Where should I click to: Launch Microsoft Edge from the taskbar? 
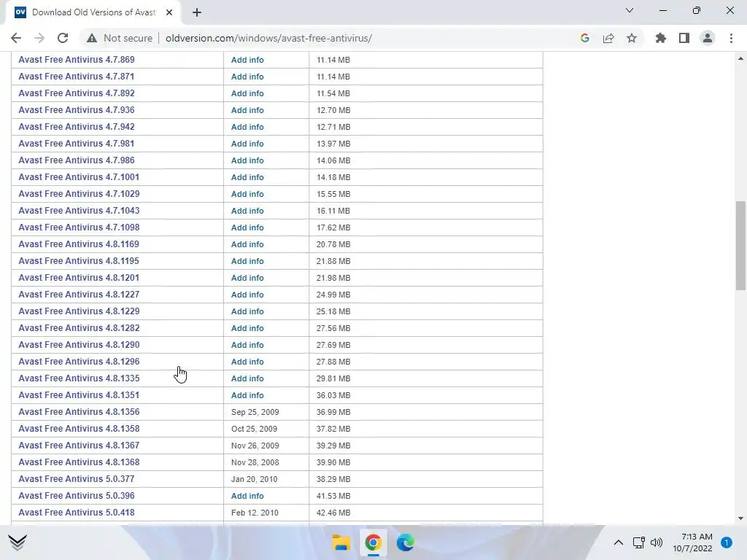click(406, 542)
